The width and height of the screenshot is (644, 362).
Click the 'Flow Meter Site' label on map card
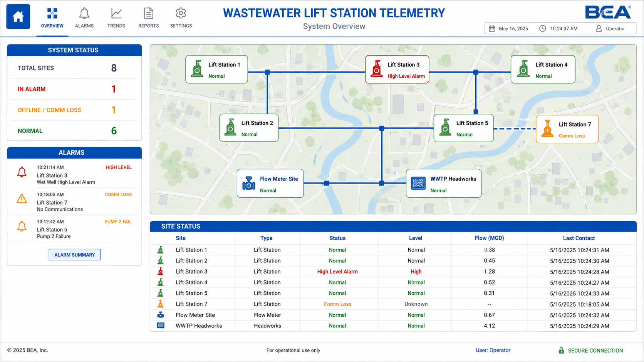(x=279, y=179)
